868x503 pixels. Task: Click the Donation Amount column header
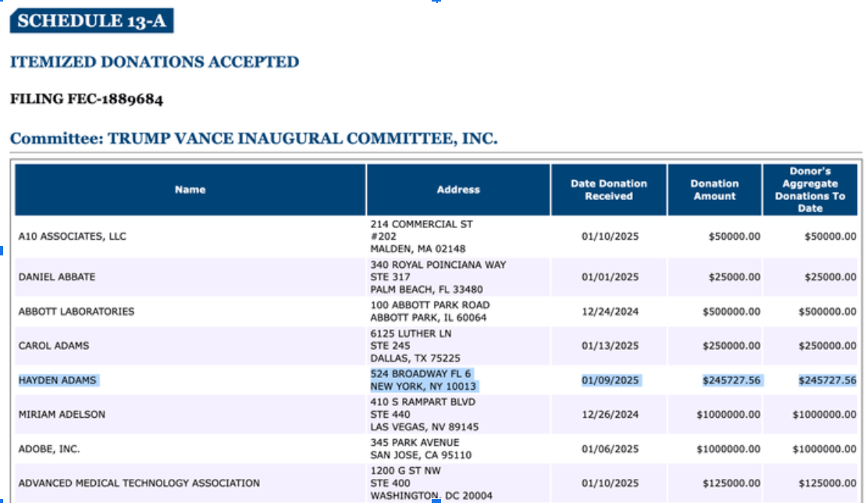tap(714, 190)
